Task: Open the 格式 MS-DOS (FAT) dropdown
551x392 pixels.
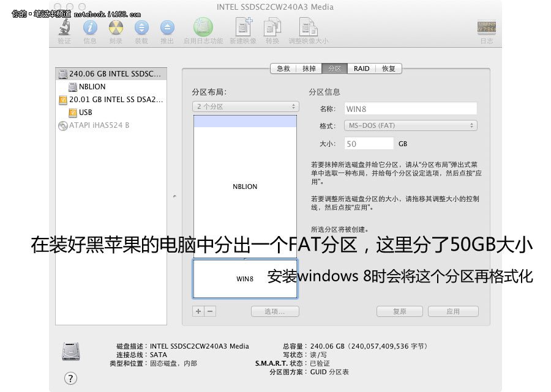Action: coord(410,125)
